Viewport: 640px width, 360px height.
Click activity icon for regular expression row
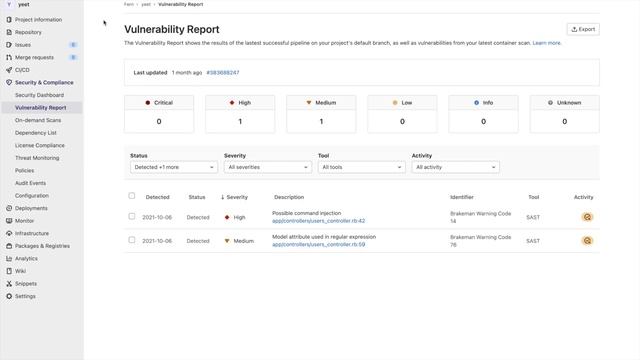[587, 241]
